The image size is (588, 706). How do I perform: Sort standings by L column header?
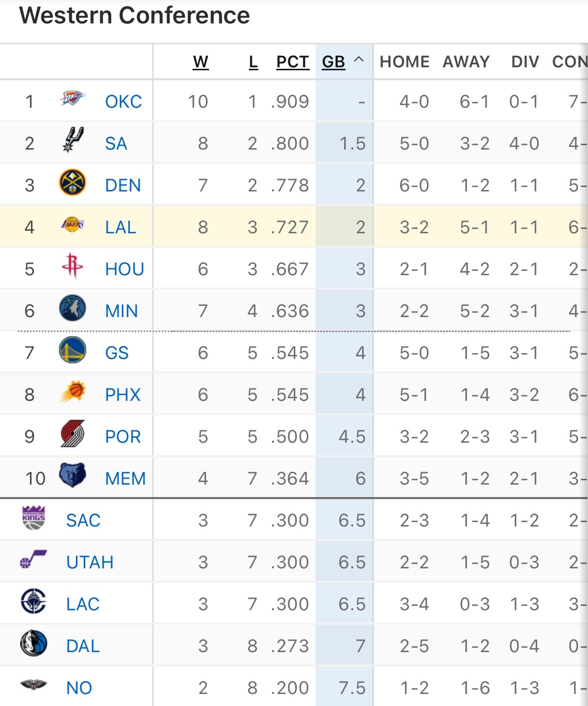point(253,62)
